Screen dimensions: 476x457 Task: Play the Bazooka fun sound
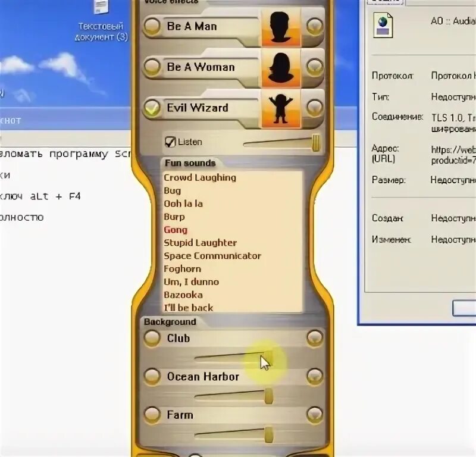[x=183, y=295]
